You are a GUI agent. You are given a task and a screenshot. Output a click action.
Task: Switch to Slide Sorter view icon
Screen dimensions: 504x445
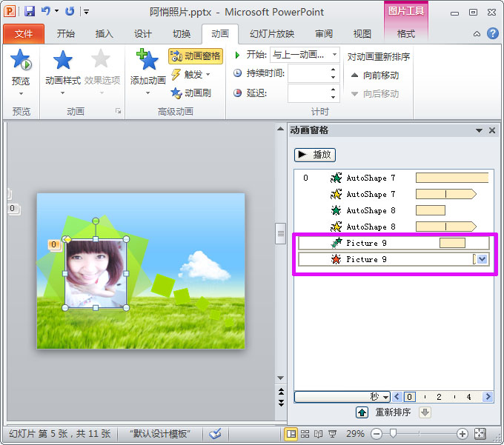coord(305,434)
